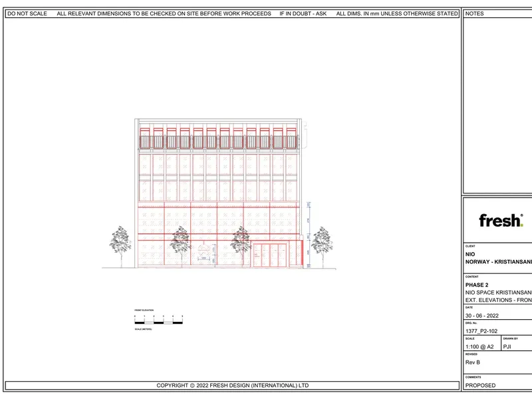Image resolution: width=532 pixels, height=399 pixels.
Task: Click the 'FRONT ELEVATION' label above the scale bar
Action: coord(144,310)
